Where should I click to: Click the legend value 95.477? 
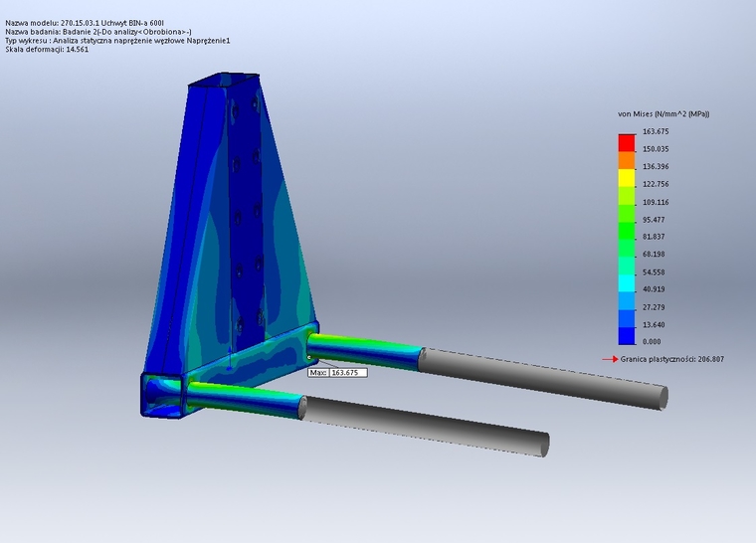point(654,220)
